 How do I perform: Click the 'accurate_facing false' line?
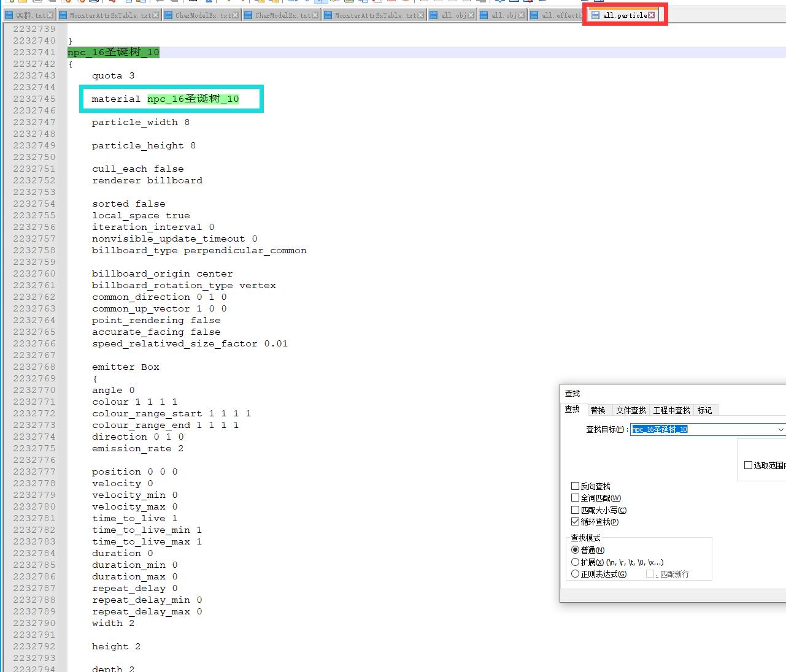click(x=156, y=332)
